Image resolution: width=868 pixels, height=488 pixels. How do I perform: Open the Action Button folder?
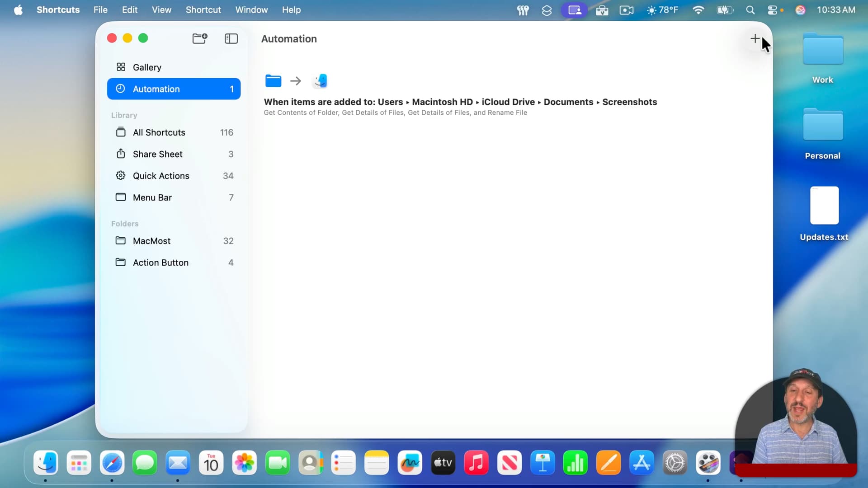[160, 263]
